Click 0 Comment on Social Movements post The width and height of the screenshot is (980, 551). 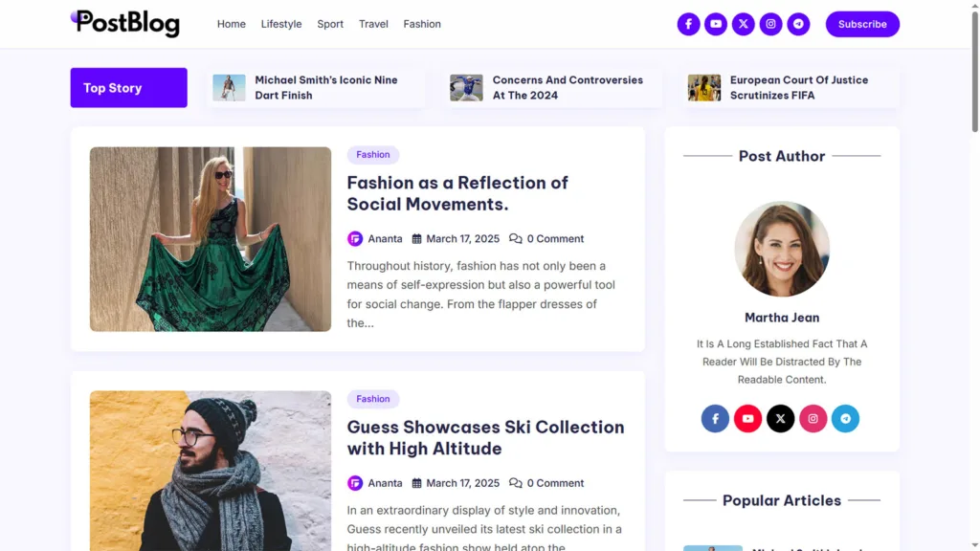555,238
